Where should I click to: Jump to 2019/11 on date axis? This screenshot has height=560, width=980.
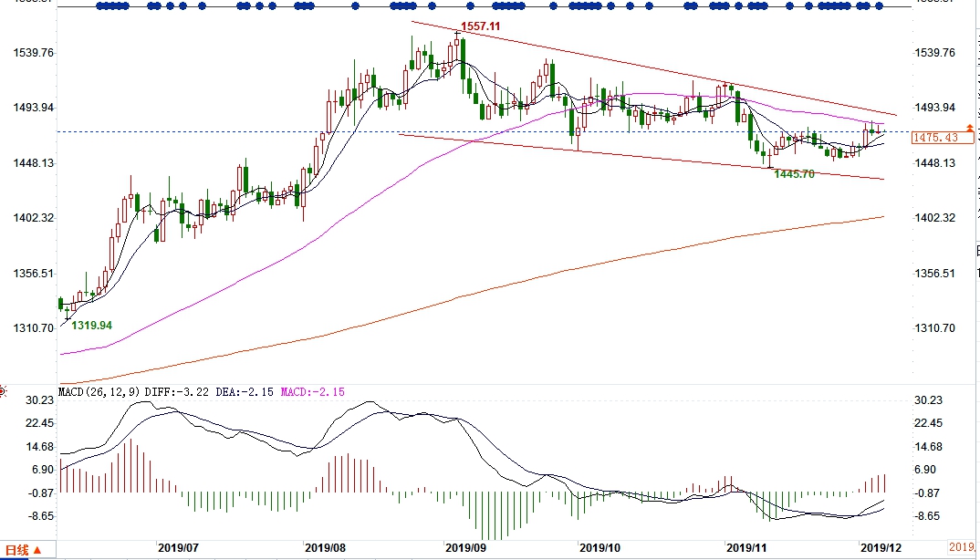pos(746,548)
